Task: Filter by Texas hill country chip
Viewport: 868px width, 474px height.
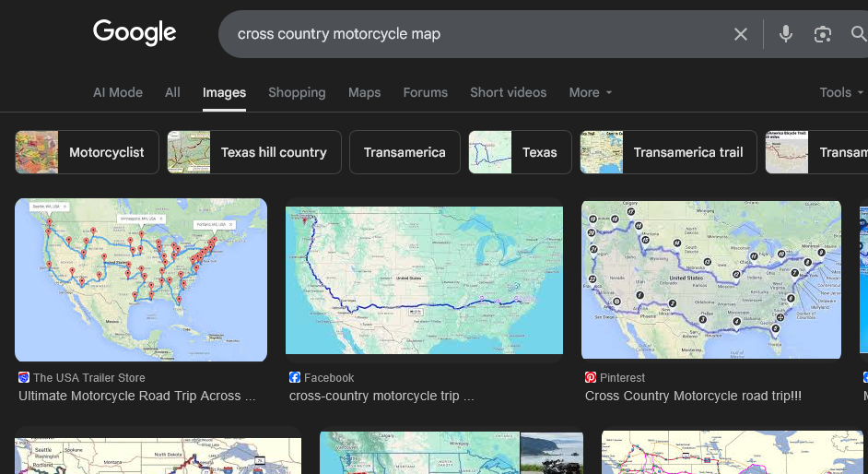Action: click(x=254, y=152)
